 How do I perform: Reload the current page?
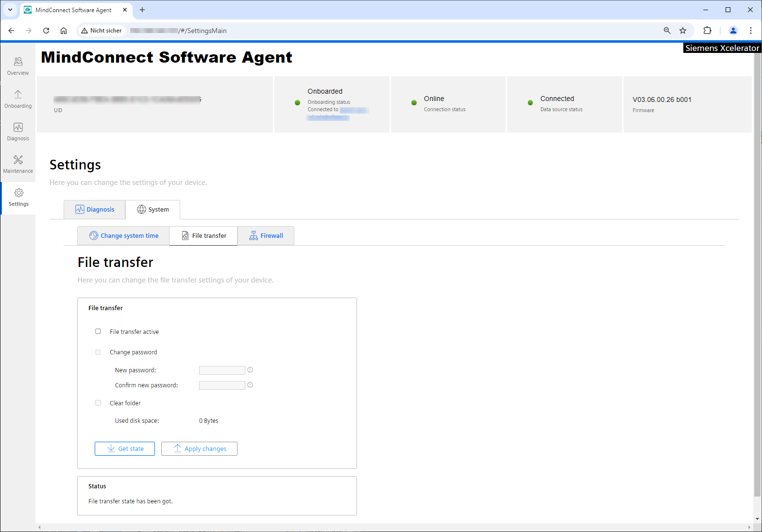click(x=46, y=31)
